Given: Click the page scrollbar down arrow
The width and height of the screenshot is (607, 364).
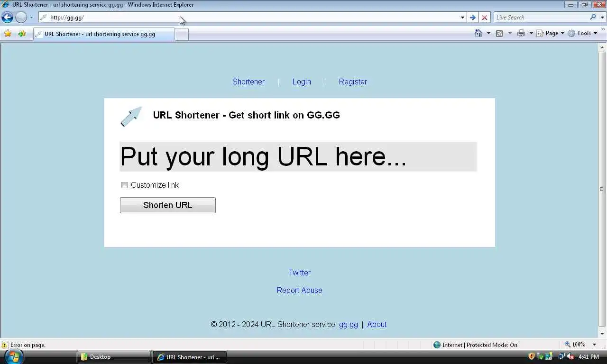Looking at the screenshot, I should (603, 333).
